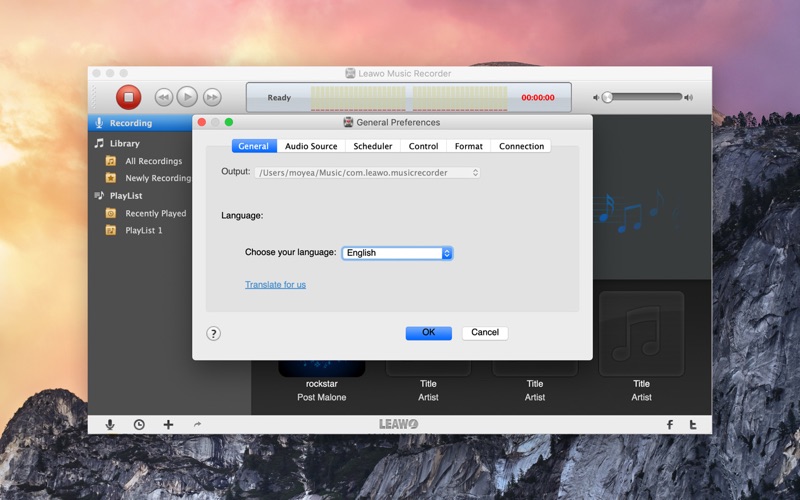Open PlayList 1 in sidebar
Image resolution: width=800 pixels, height=500 pixels.
144,231
